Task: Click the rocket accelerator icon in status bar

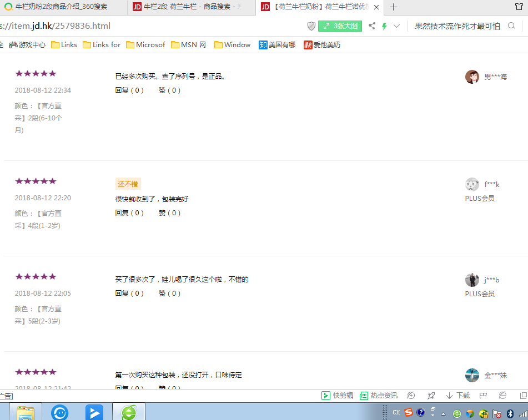Action: pos(431,396)
